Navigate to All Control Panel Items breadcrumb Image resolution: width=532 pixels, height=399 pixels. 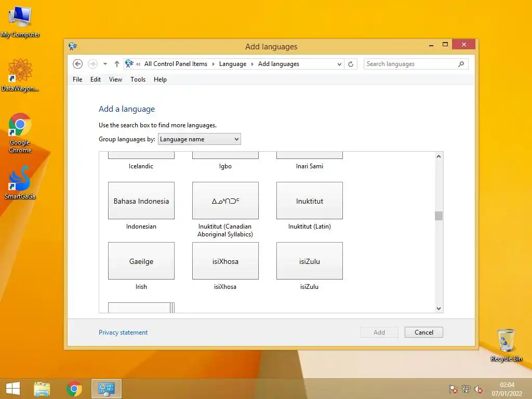pyautogui.click(x=176, y=64)
